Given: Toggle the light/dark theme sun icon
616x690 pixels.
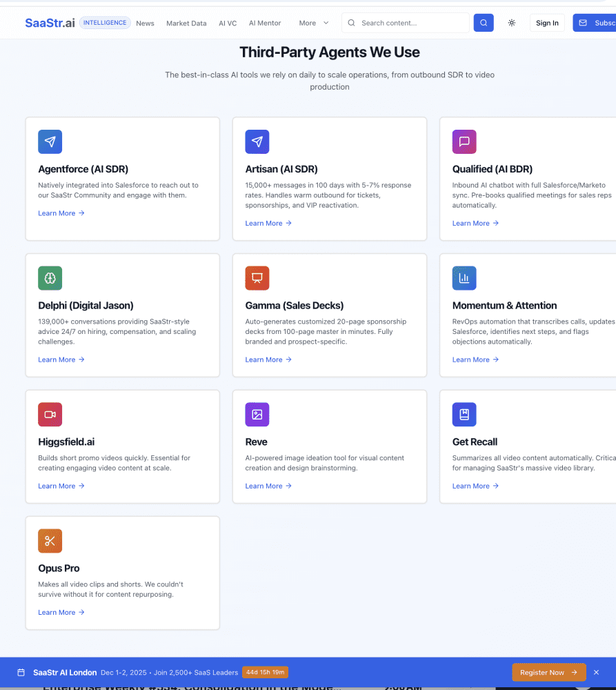Looking at the screenshot, I should click(x=512, y=23).
